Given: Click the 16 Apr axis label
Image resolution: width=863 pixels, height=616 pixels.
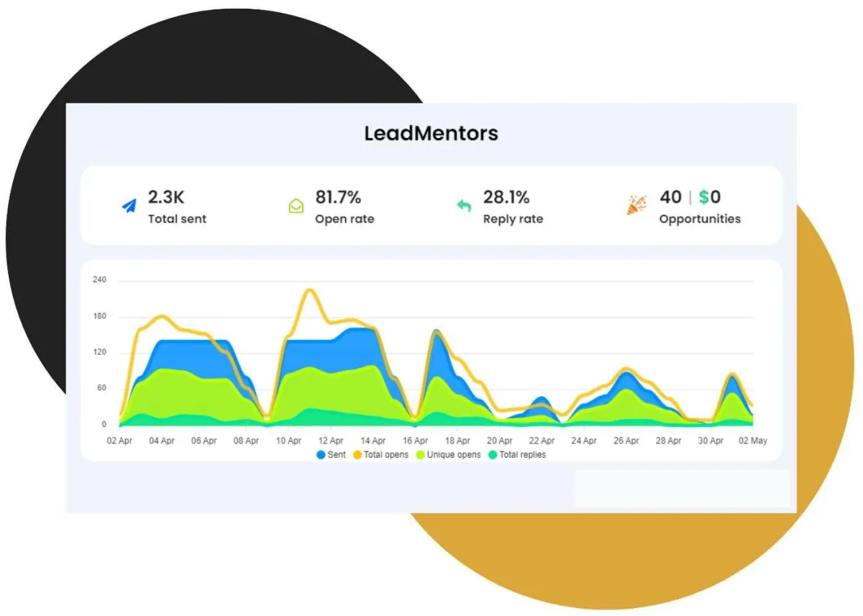Looking at the screenshot, I should click(415, 441).
